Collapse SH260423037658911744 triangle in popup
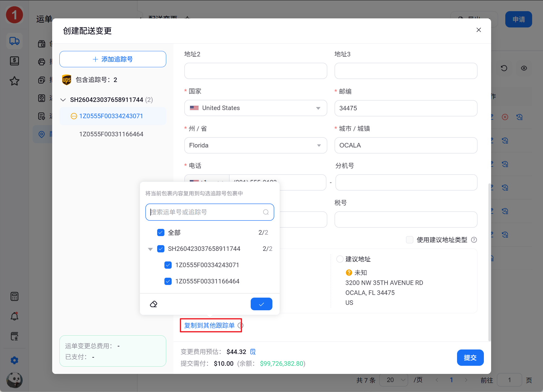This screenshot has width=543, height=392. click(150, 249)
